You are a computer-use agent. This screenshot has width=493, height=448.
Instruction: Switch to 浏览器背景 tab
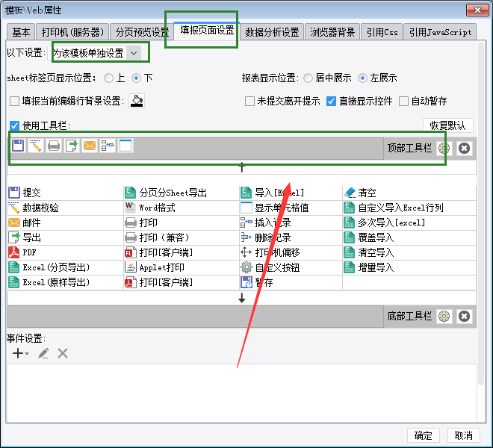[332, 32]
